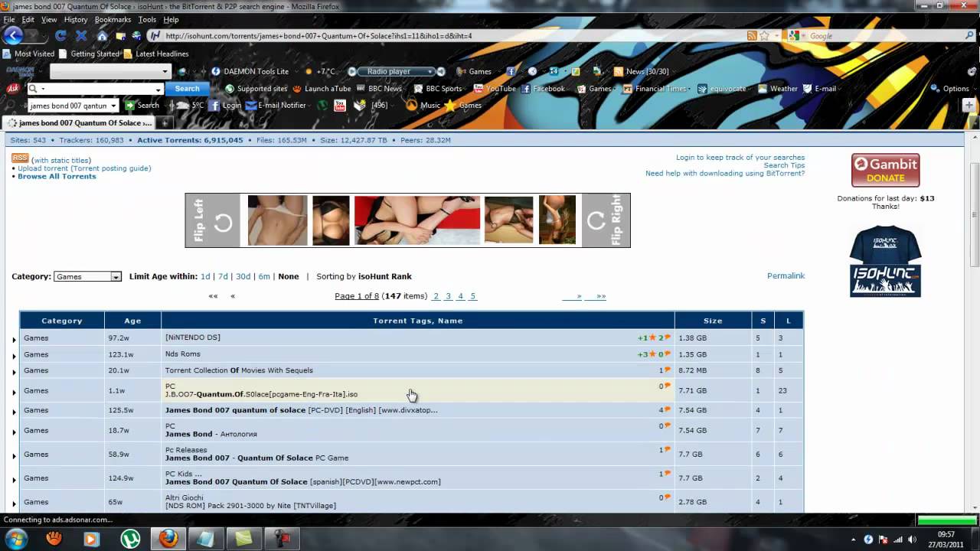This screenshot has width=980, height=551.
Task: Click Launch aTube toolbar item
Action: click(322, 89)
